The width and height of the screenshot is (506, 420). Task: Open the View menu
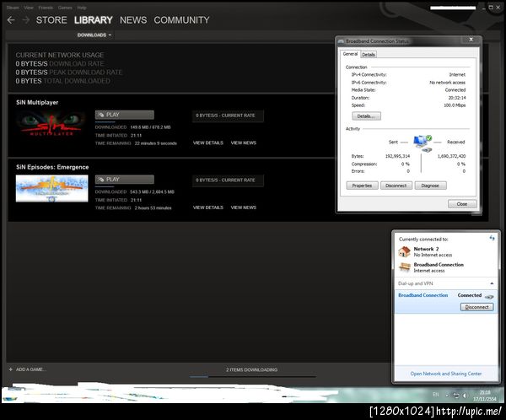pos(29,8)
